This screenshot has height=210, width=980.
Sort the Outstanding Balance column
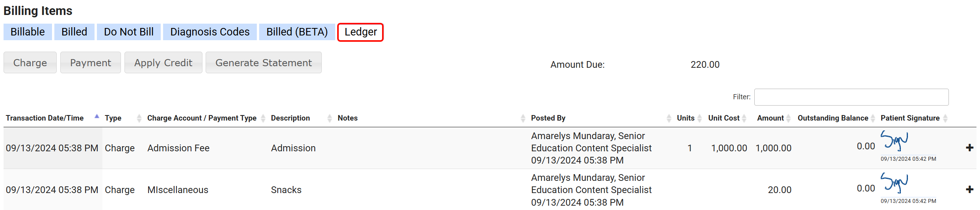[872, 118]
